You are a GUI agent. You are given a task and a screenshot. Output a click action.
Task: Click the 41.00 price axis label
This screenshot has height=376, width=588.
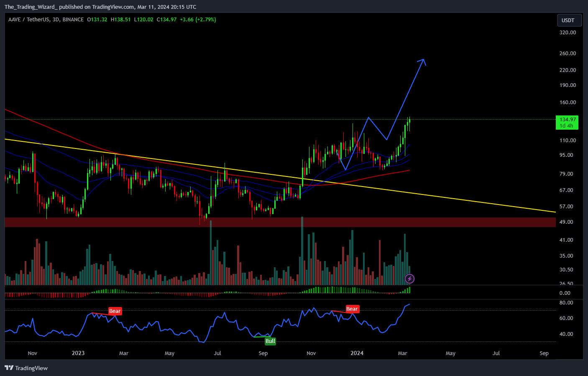tap(566, 240)
